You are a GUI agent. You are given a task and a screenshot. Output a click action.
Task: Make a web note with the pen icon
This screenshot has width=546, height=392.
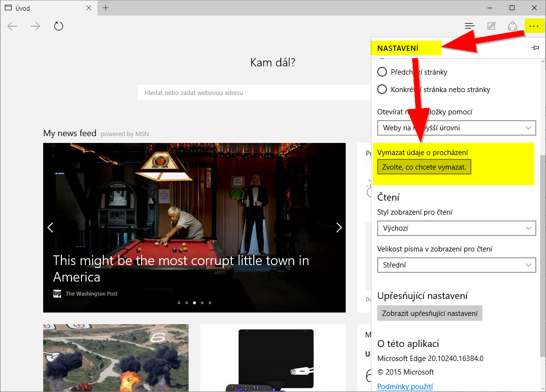point(491,26)
